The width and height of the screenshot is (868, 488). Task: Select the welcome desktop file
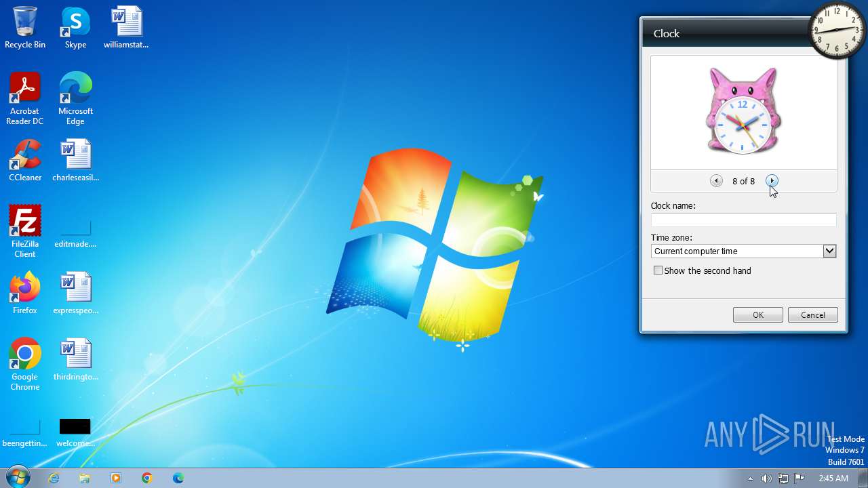tap(75, 434)
